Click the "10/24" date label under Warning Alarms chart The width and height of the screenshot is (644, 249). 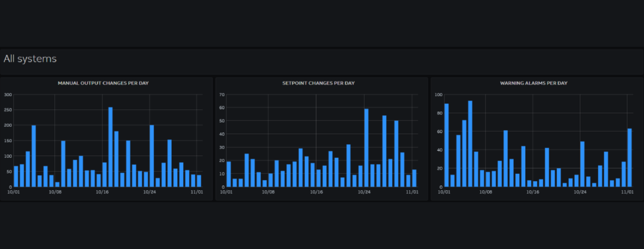[580, 192]
